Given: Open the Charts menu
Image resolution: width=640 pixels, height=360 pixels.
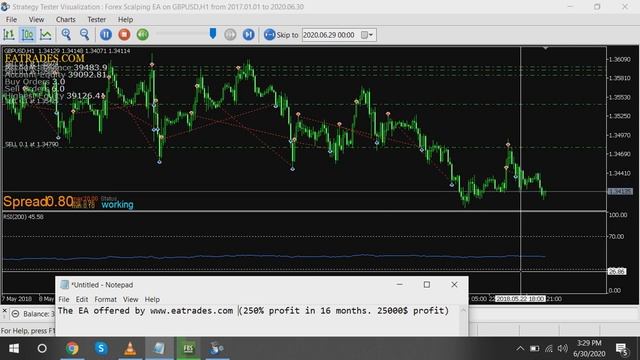Looking at the screenshot, I should (66, 20).
